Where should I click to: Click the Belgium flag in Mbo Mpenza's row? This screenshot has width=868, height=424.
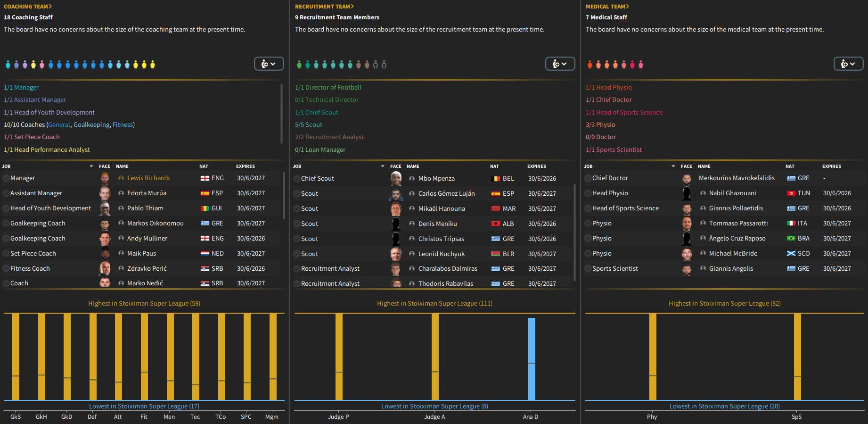tap(496, 179)
